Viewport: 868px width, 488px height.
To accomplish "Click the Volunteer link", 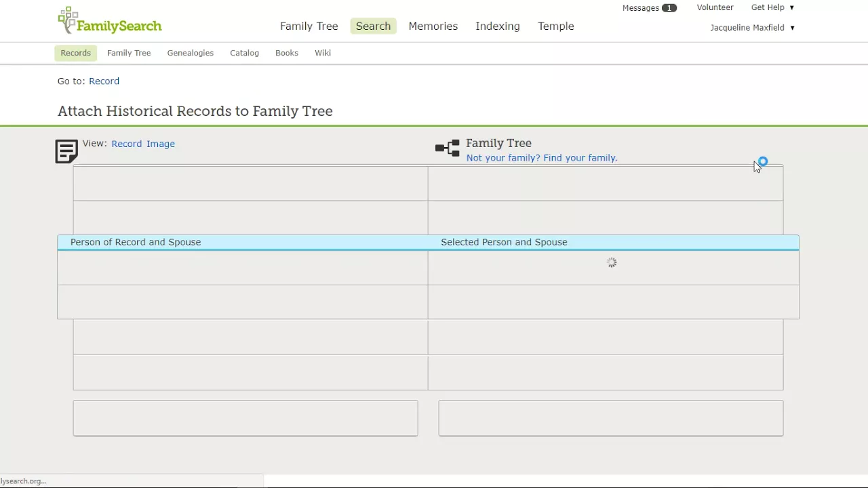I will 715,7.
